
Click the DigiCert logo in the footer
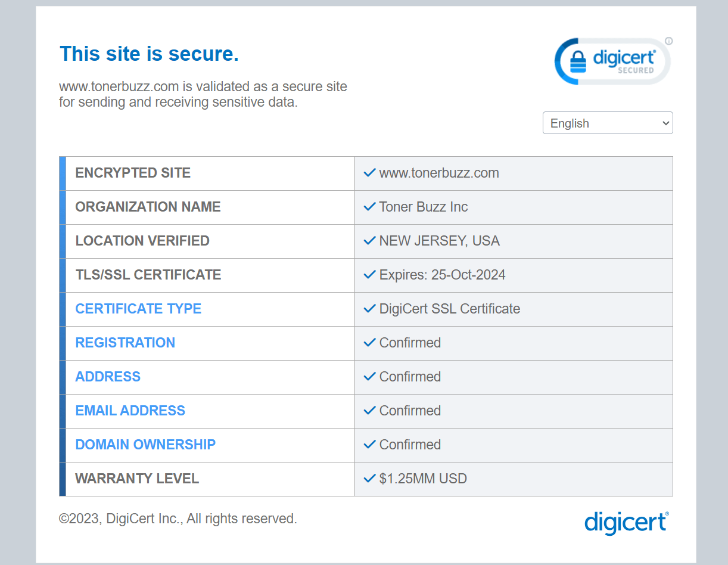pos(626,523)
